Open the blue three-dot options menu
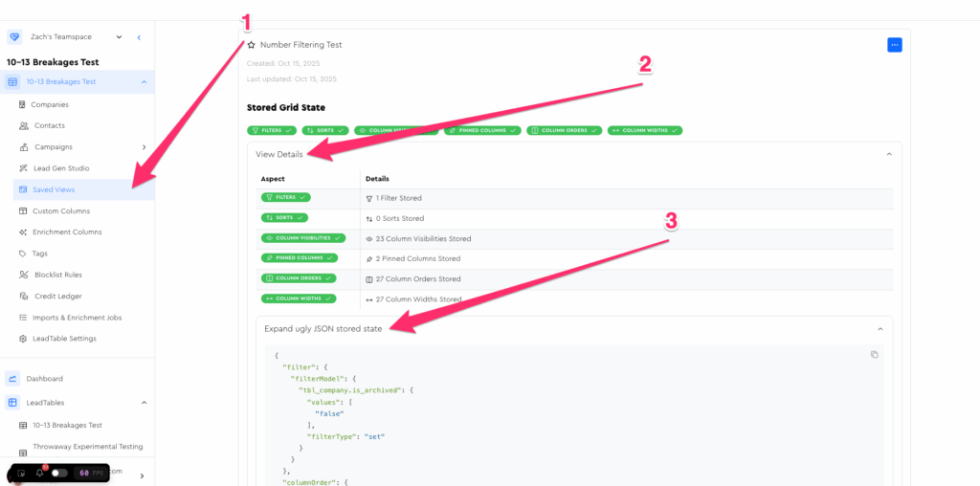 894,45
